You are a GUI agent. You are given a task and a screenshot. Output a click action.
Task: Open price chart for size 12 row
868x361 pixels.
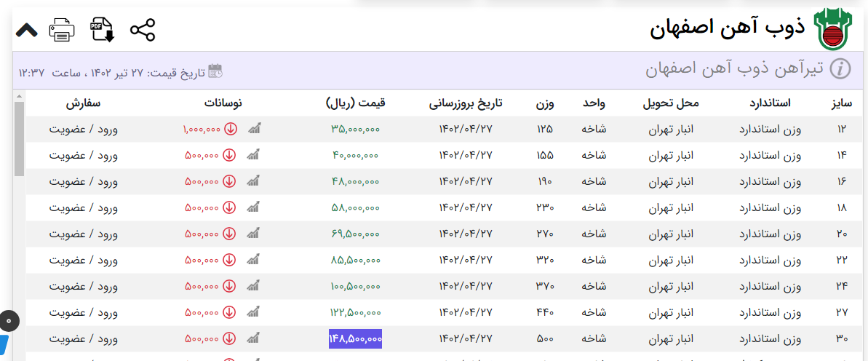click(x=254, y=130)
